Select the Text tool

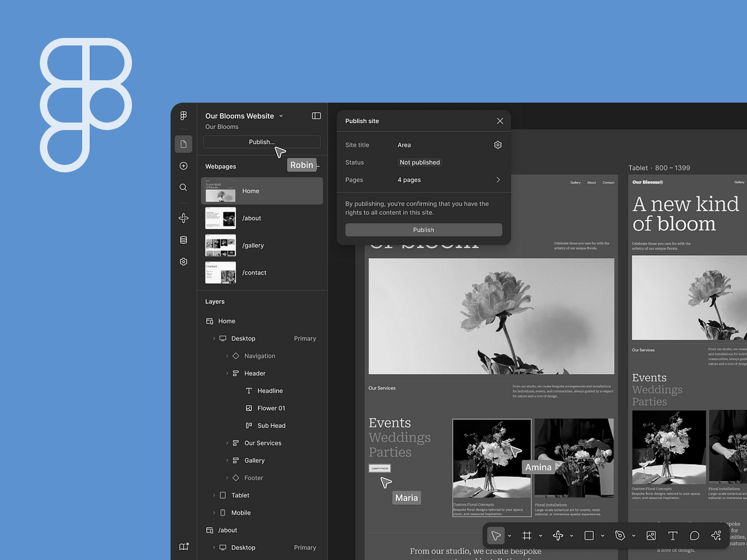[672, 536]
